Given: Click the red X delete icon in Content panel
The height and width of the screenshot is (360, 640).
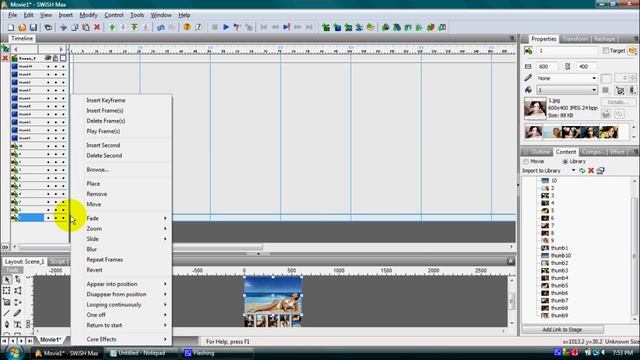Looking at the screenshot, I should click(x=591, y=171).
